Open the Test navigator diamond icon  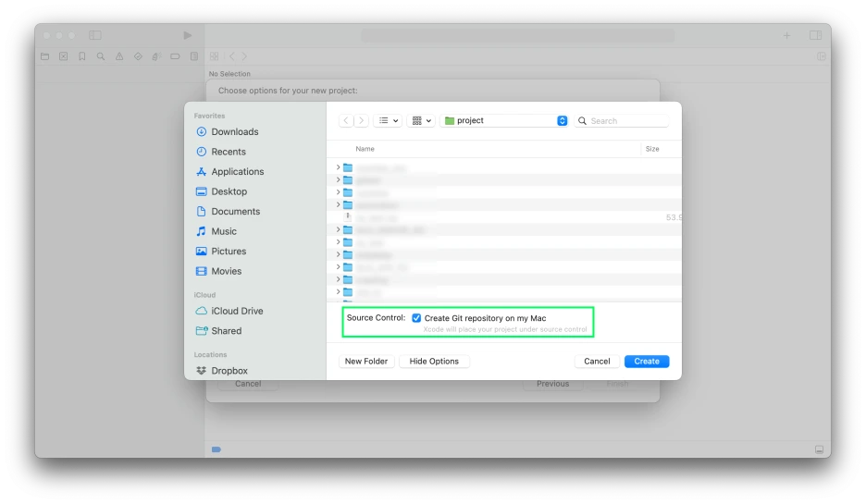point(138,56)
